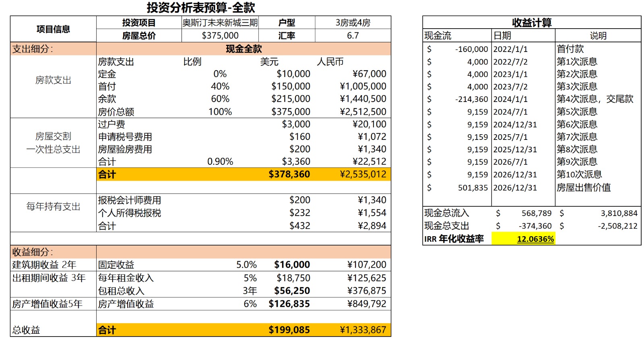Open the IRR value 12.0636% link
644x339 pixels.
click(x=535, y=239)
